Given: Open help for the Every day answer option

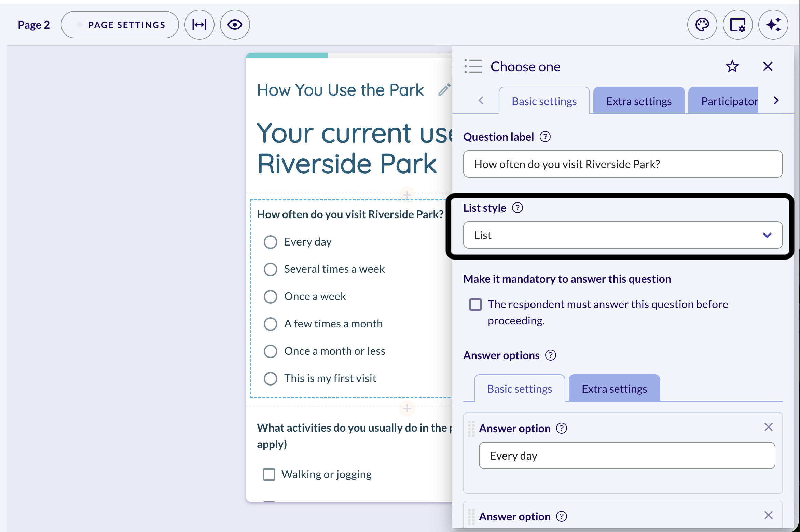Looking at the screenshot, I should point(561,428).
